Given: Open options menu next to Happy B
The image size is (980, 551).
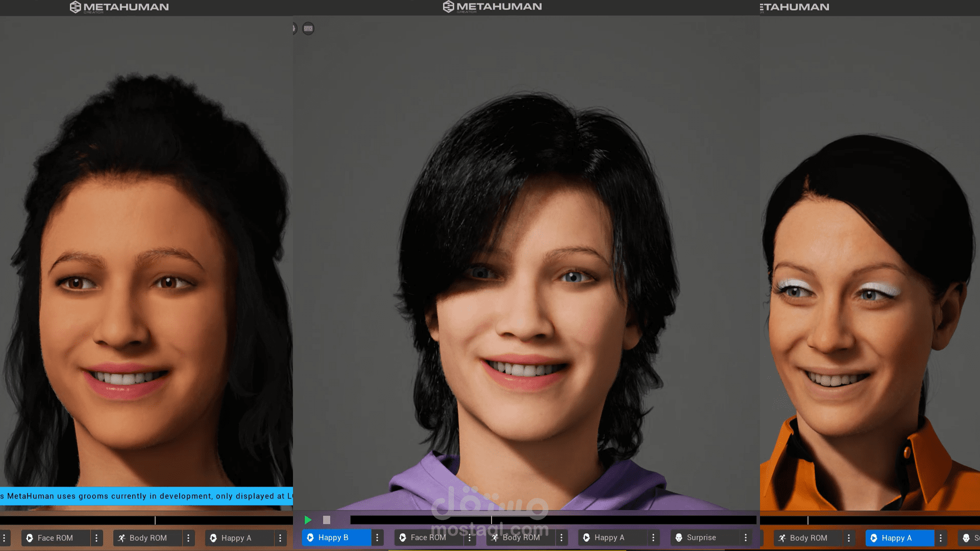Looking at the screenshot, I should coord(377,537).
